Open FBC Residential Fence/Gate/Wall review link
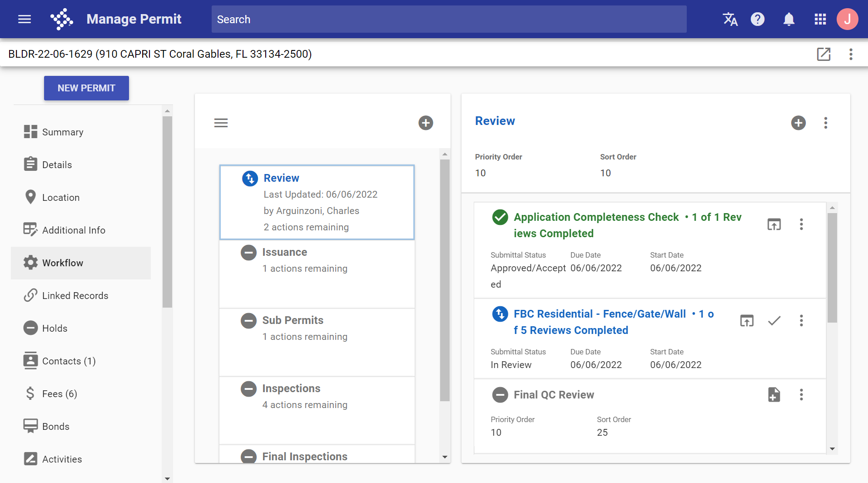Screen dimensions: 868x483 tap(600, 314)
